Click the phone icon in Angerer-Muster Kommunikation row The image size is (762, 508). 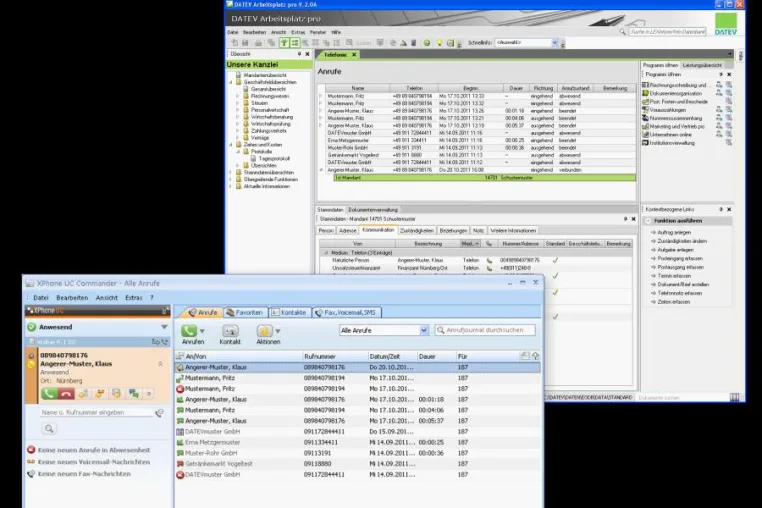(489, 261)
